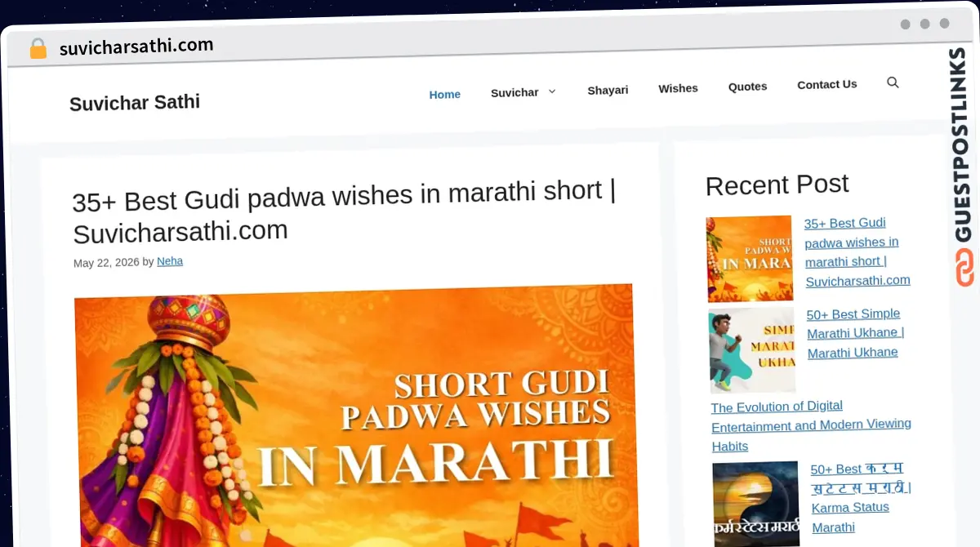Screen dimensions: 980x547
Task: Click the Recent Post heading
Action: point(777,185)
